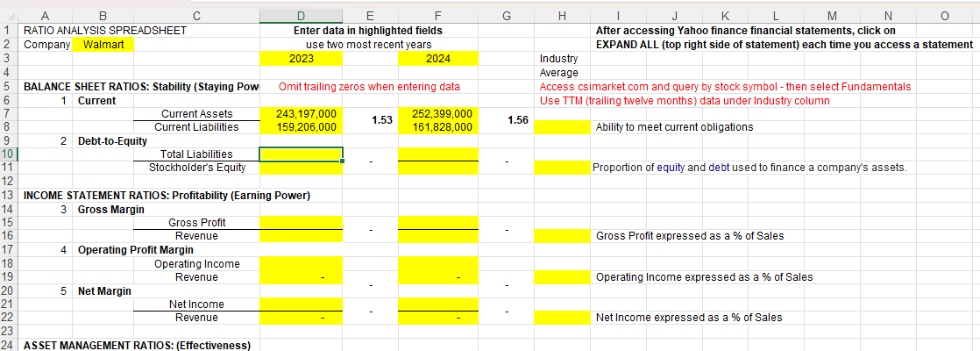Screen dimensions: 980x351
Task: Click industry average cell for net margin
Action: coord(563,318)
